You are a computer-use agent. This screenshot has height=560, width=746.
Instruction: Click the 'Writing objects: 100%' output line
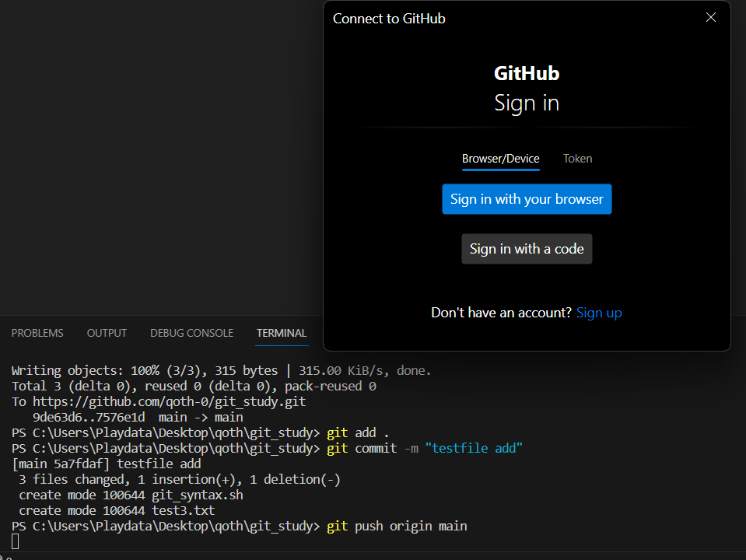pos(221,371)
